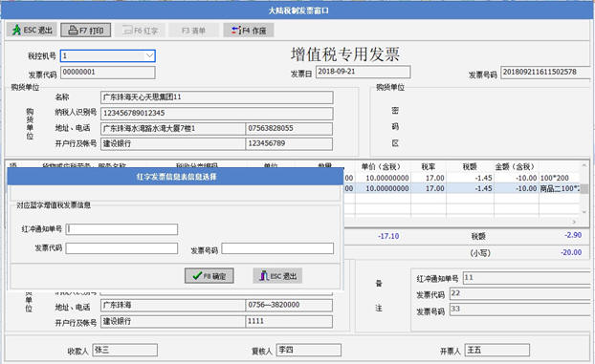595x364 pixels.
Task: Click the F4 作废 toolbar button
Action: [249, 30]
